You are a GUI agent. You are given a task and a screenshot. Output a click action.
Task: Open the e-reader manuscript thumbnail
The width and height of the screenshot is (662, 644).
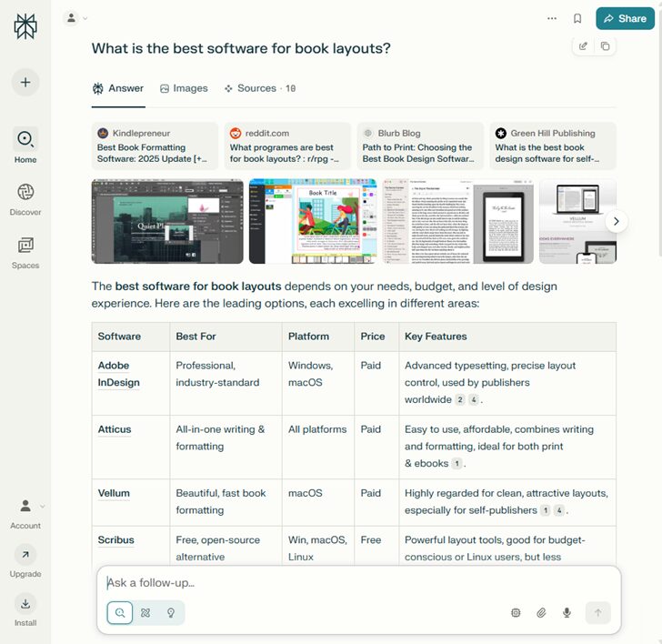tap(457, 221)
